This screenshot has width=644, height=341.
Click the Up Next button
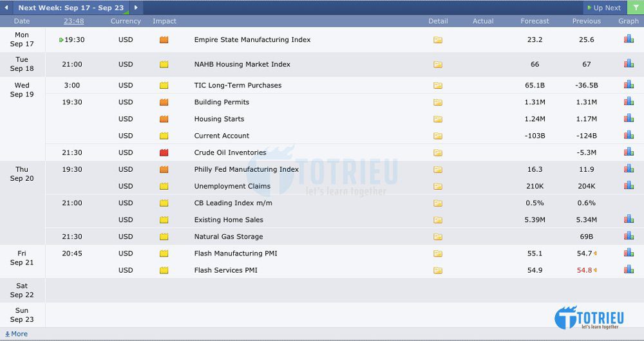coord(604,7)
